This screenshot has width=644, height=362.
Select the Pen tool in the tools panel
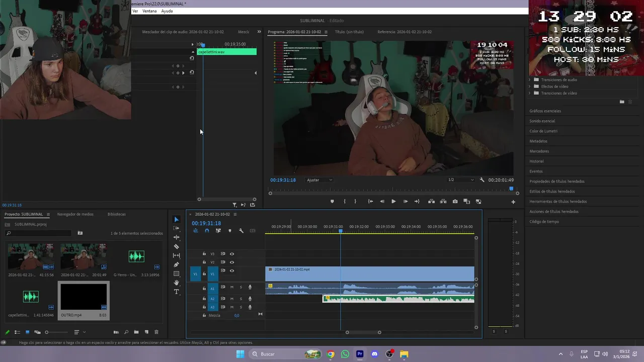[x=176, y=264]
